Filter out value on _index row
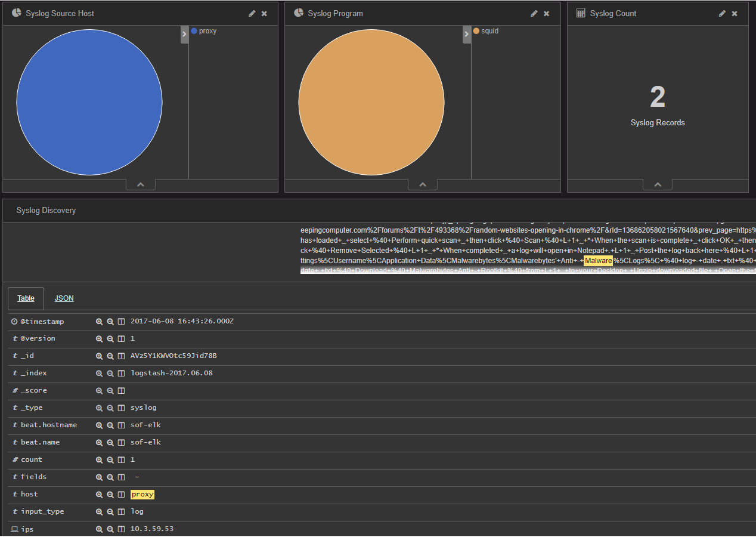 (110, 374)
